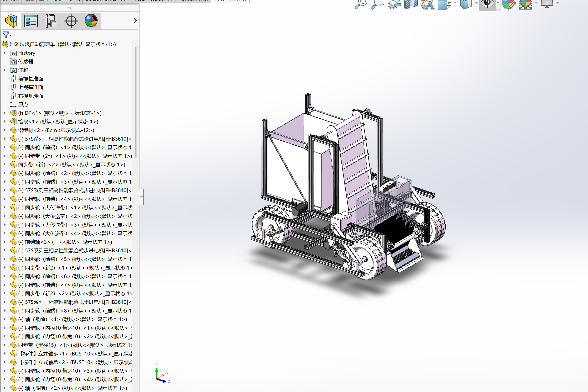The width and height of the screenshot is (588, 392).
Task: Open the SOLIDWORKS 插件 tab
Action: [107, 1]
